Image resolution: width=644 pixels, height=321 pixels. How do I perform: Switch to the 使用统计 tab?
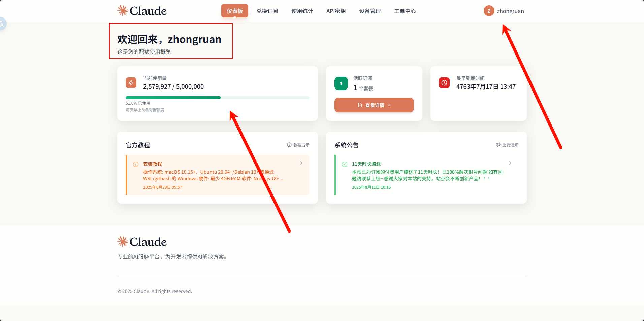click(302, 11)
